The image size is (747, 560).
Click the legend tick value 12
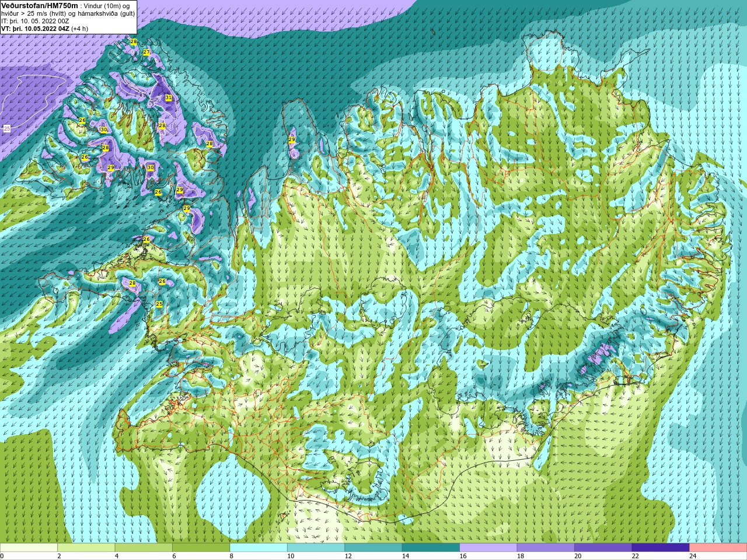pos(348,556)
